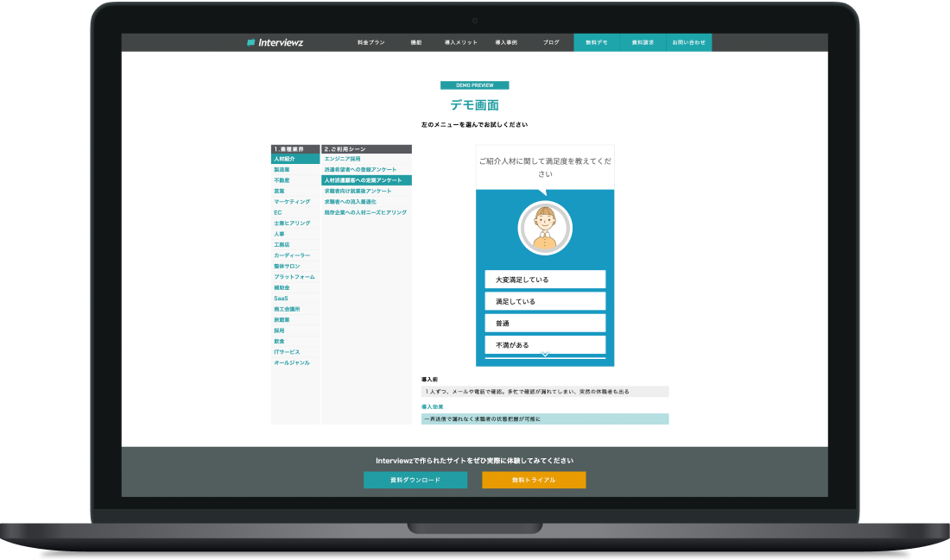Screen dimensions: 950x560
Task: Select the 普通 answer option
Action: point(545,322)
